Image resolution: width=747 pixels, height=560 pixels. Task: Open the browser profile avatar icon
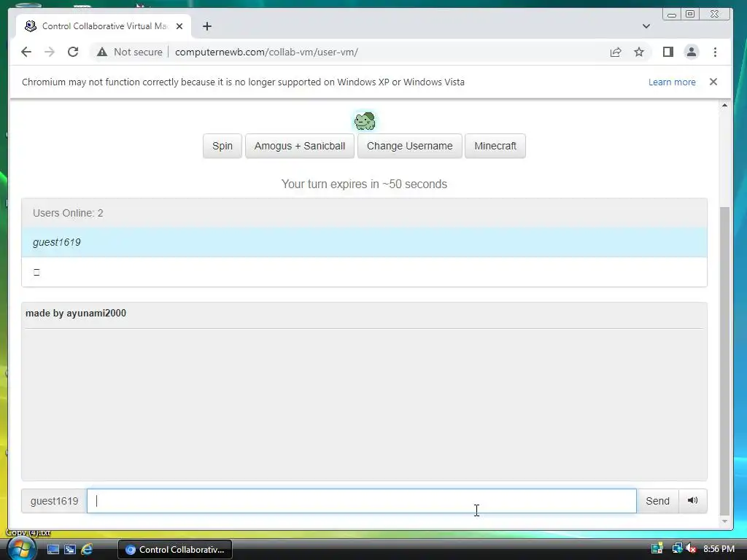(x=692, y=52)
